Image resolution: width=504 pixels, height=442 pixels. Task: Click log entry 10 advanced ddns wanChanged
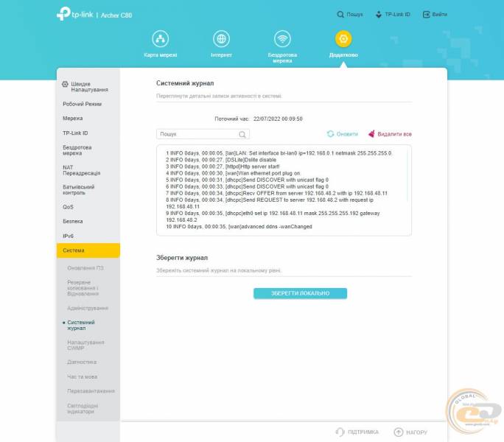pyautogui.click(x=239, y=227)
